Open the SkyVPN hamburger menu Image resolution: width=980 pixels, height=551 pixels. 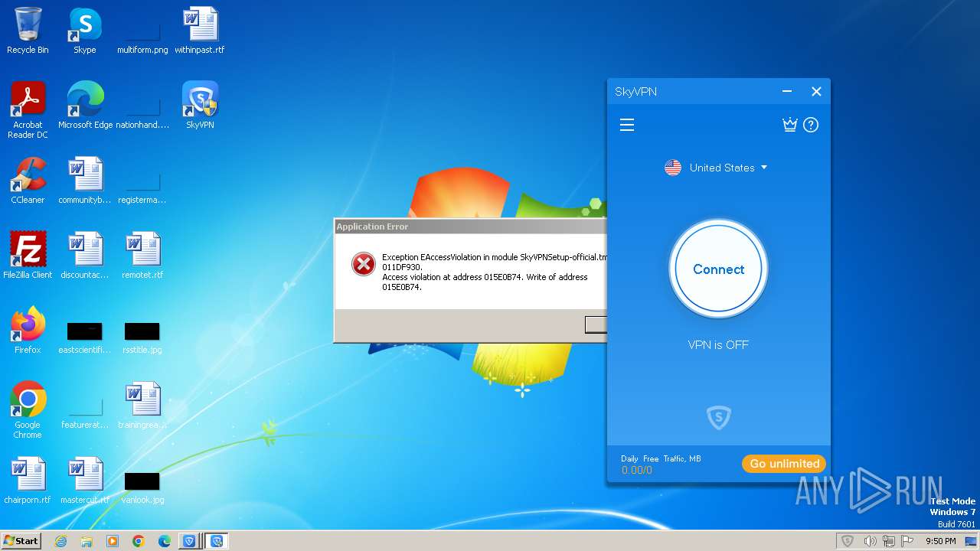tap(627, 125)
